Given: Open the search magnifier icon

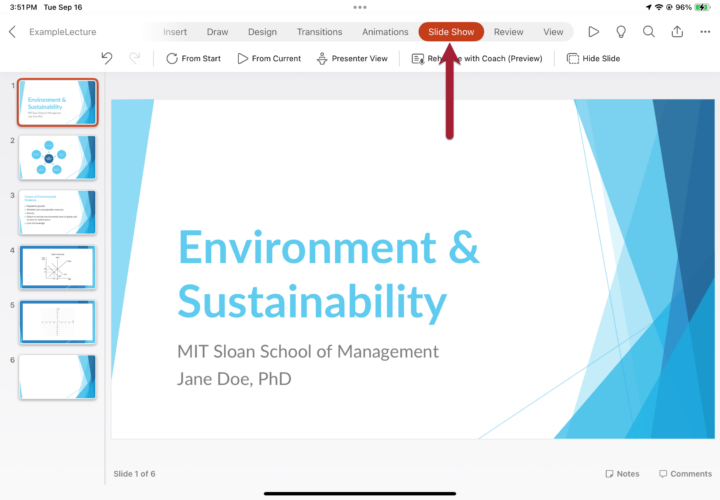Looking at the screenshot, I should tap(649, 32).
